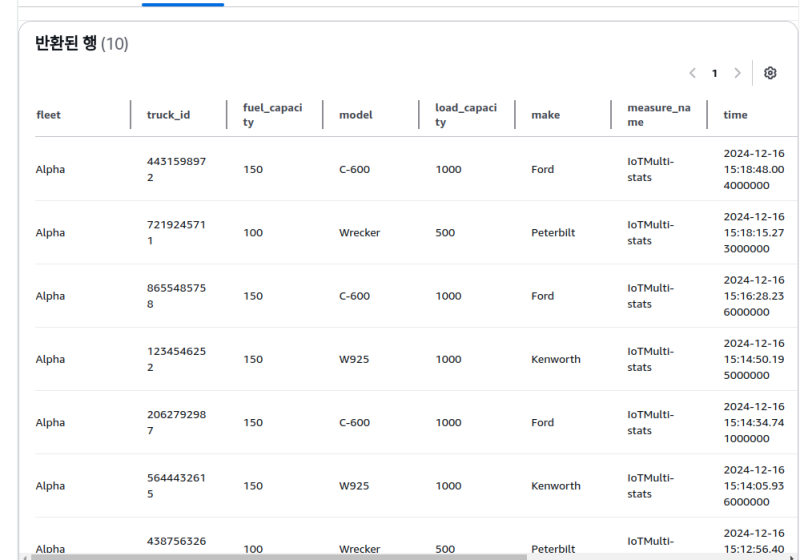Click Peterbilt make in truck 7219245711 row
This screenshot has height=560, width=800.
coord(553,233)
